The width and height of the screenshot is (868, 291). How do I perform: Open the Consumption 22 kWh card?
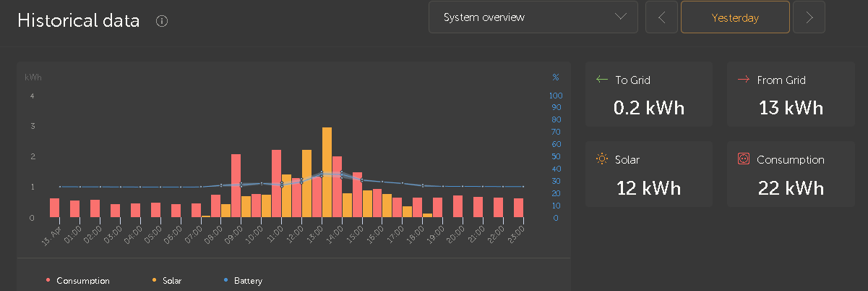[x=791, y=174]
